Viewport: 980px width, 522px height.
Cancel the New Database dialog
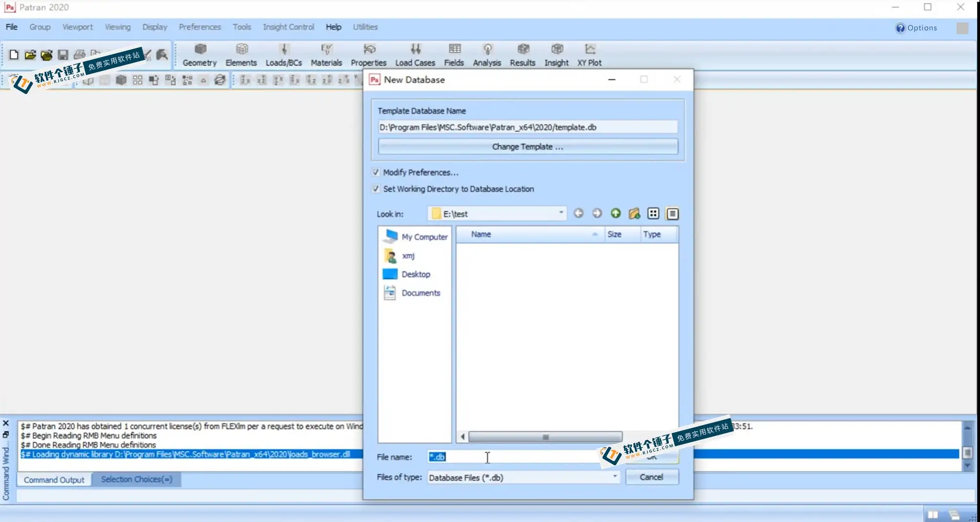652,477
